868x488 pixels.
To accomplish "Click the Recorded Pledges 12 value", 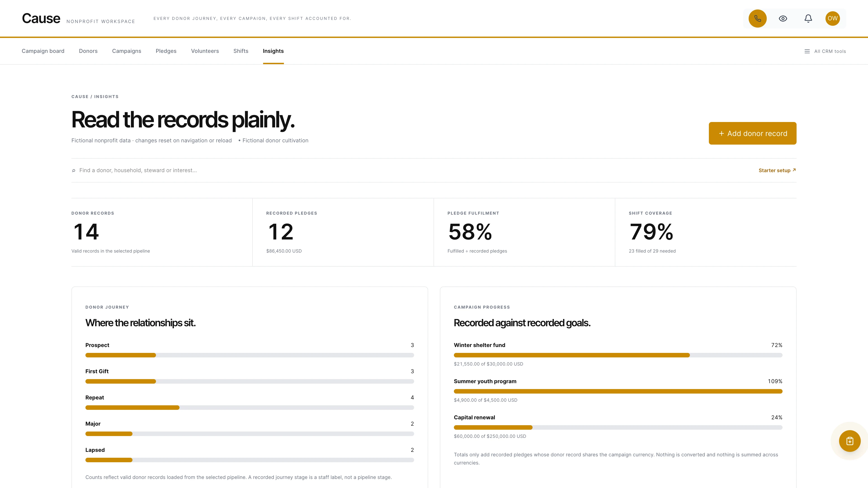I will pos(281,232).
